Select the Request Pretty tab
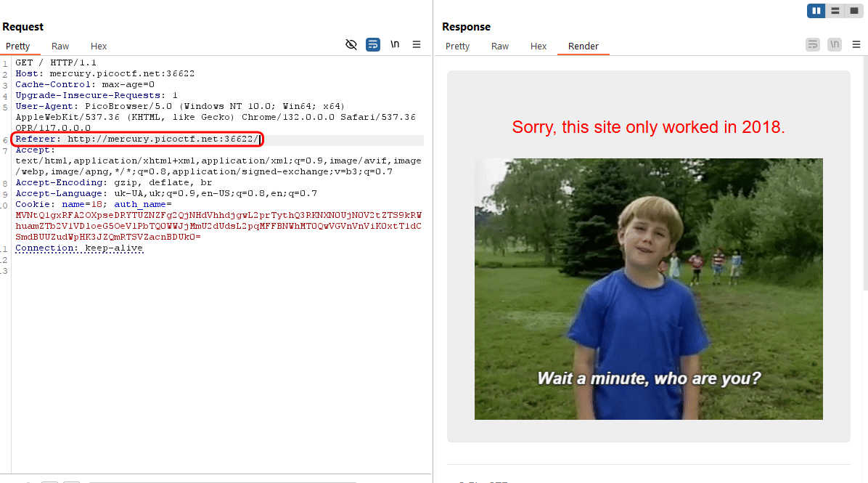This screenshot has width=868, height=483. click(x=18, y=46)
